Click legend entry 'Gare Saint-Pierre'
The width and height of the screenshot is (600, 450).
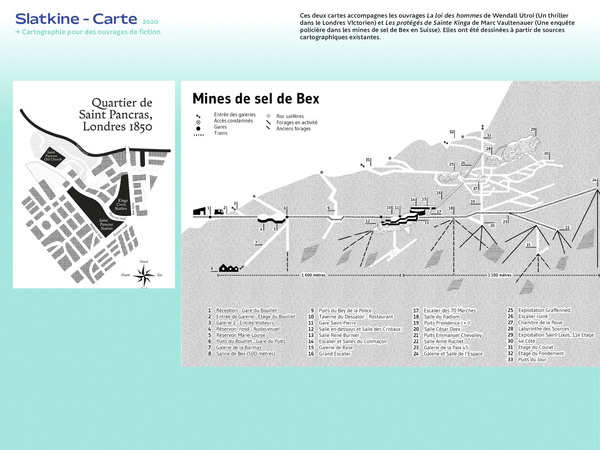[x=338, y=323]
